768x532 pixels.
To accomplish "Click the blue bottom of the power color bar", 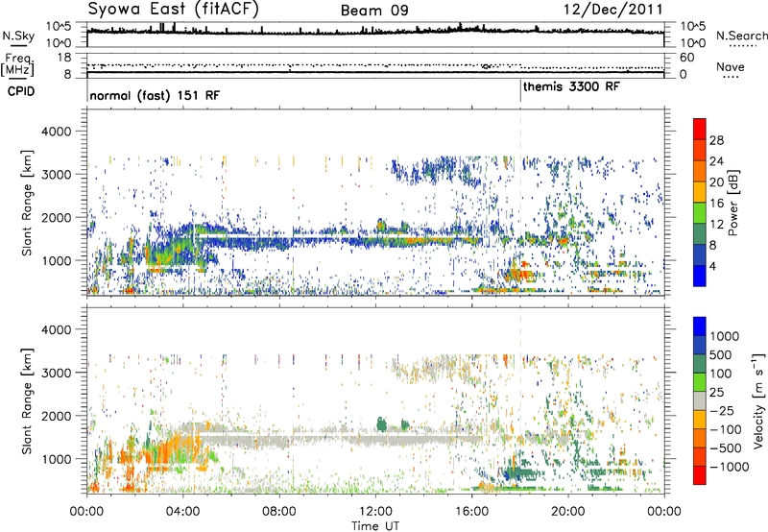I will pos(700,276).
